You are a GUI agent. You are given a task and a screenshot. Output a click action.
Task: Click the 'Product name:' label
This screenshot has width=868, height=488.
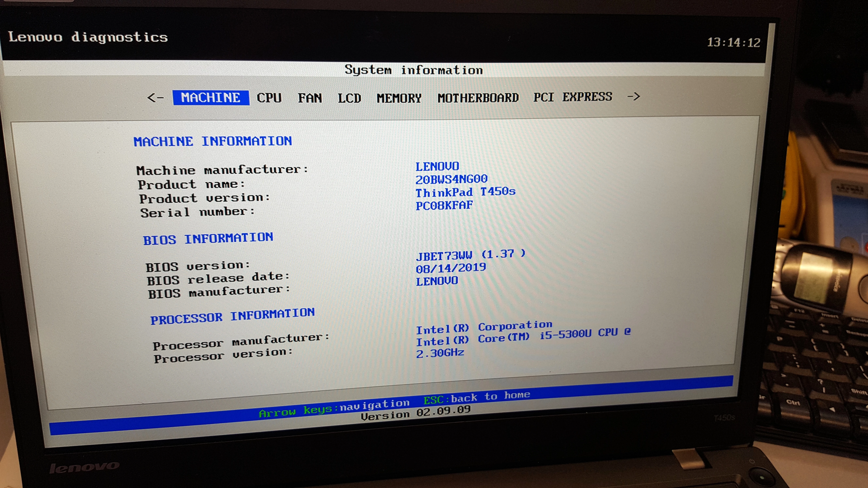tap(191, 184)
